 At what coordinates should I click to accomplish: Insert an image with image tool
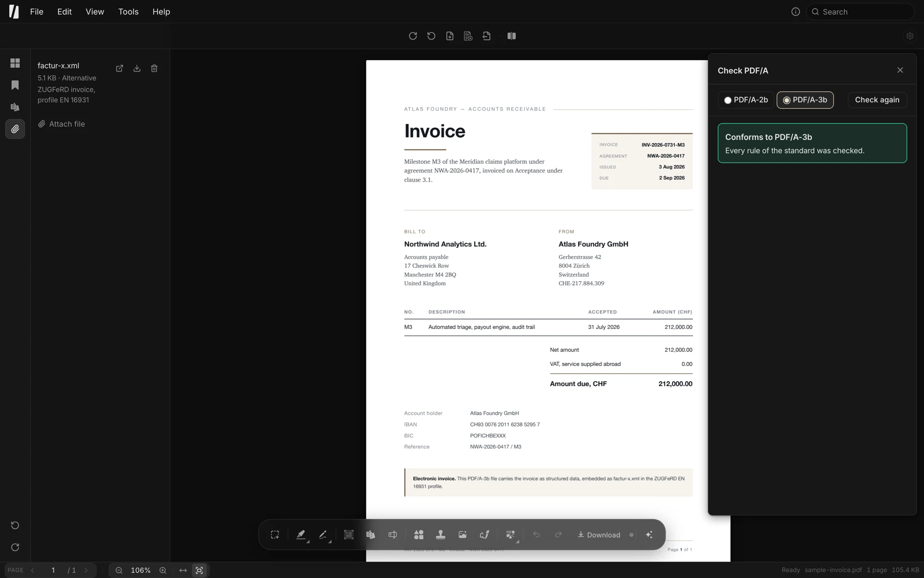[462, 535]
